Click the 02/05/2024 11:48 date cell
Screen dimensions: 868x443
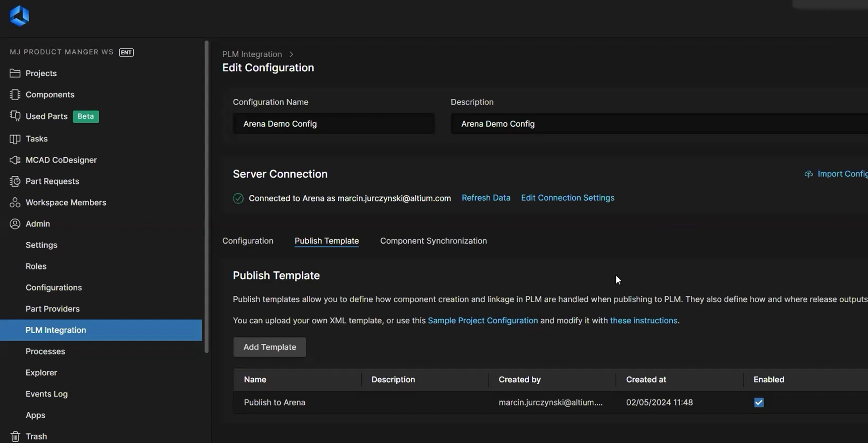click(659, 402)
